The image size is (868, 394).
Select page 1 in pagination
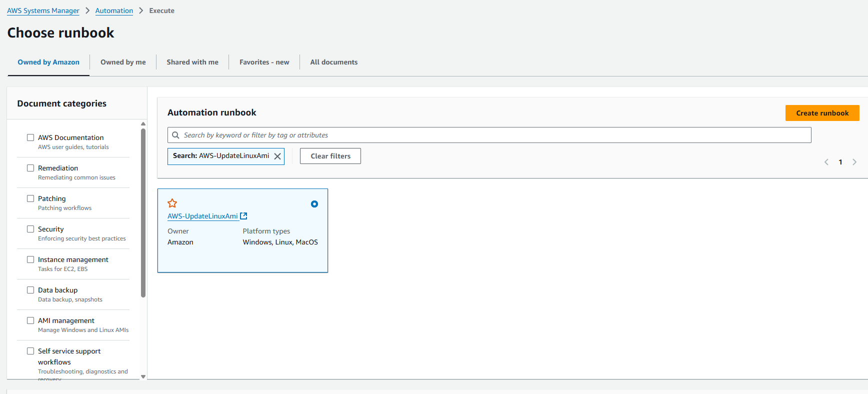(x=840, y=162)
